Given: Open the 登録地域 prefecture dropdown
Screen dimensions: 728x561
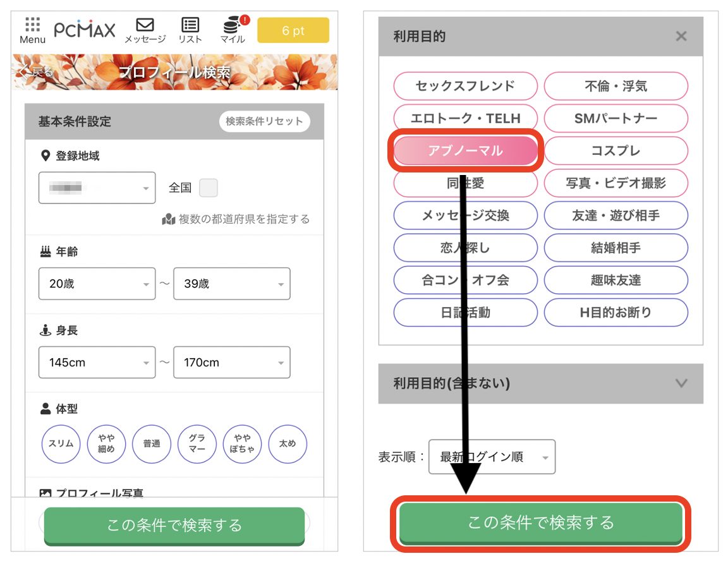Looking at the screenshot, I should (x=97, y=188).
